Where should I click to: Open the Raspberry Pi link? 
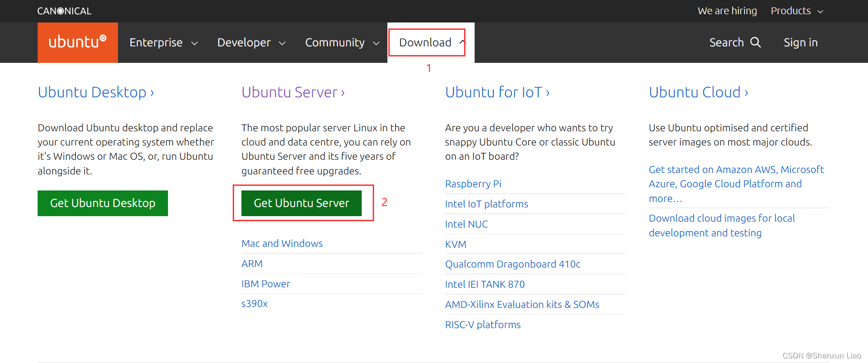click(473, 184)
